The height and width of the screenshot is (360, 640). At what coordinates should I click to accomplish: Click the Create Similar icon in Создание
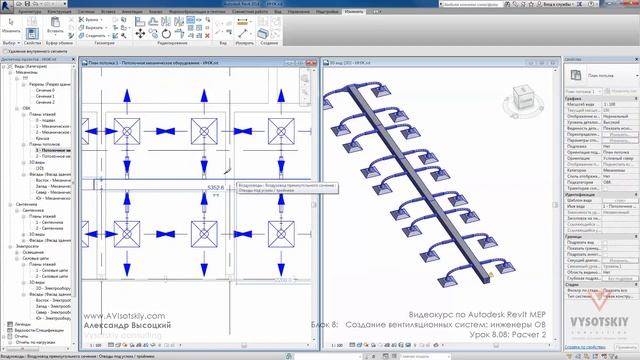(263, 34)
